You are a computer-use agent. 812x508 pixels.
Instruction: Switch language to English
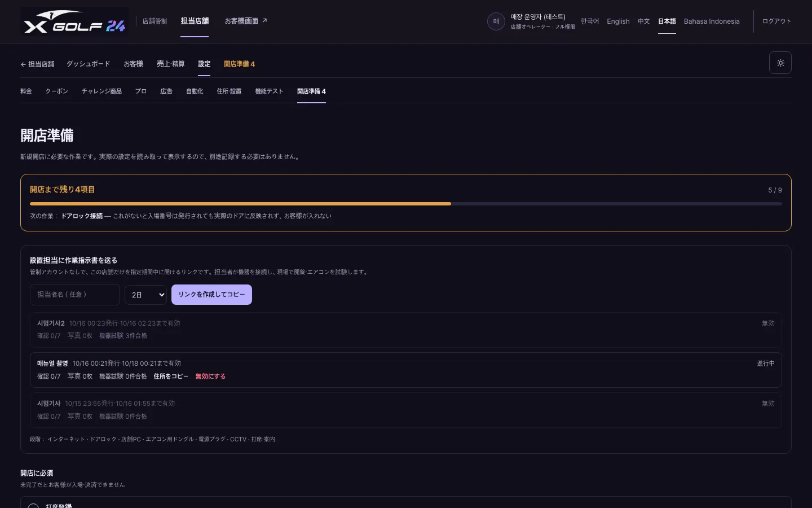click(618, 21)
